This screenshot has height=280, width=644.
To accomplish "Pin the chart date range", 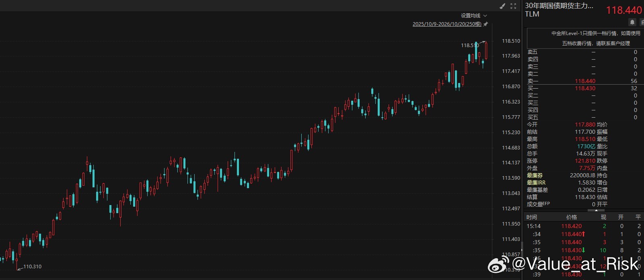I will pos(486,24).
